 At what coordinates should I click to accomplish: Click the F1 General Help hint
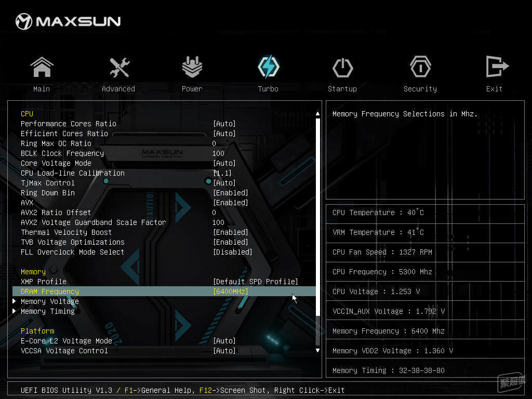pyautogui.click(x=159, y=390)
